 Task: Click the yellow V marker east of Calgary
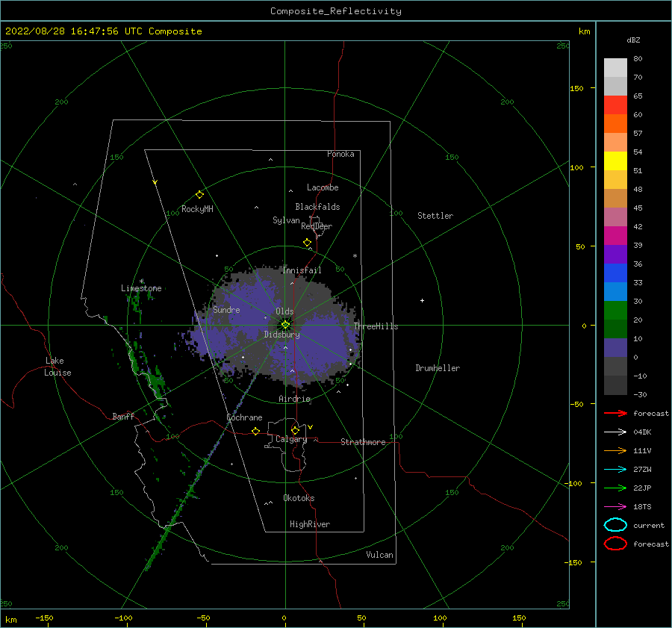311,427
